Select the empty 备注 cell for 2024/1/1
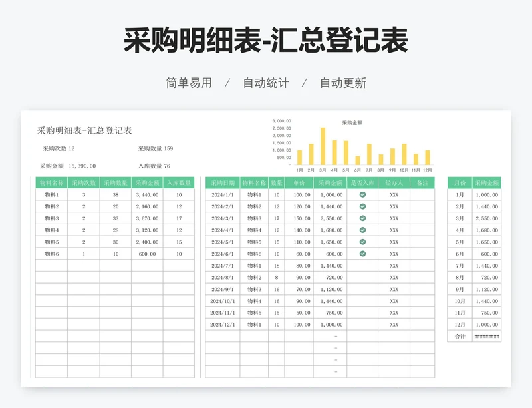 tap(422, 194)
